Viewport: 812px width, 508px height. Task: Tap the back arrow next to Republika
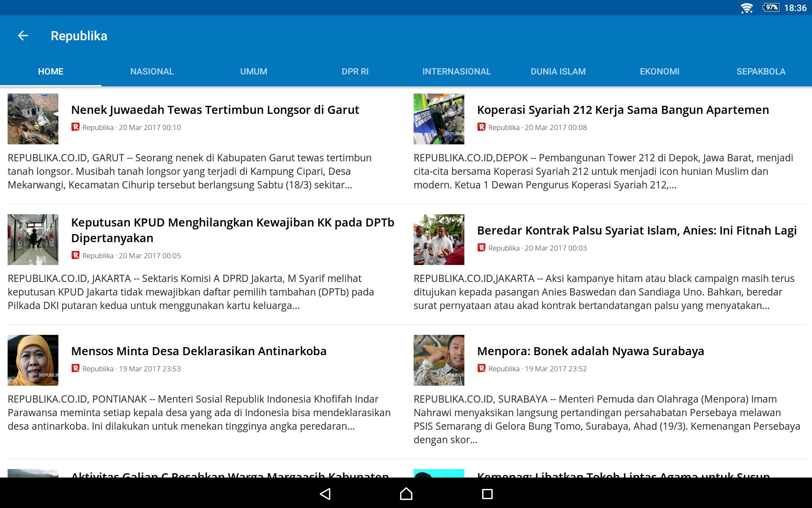(x=23, y=36)
